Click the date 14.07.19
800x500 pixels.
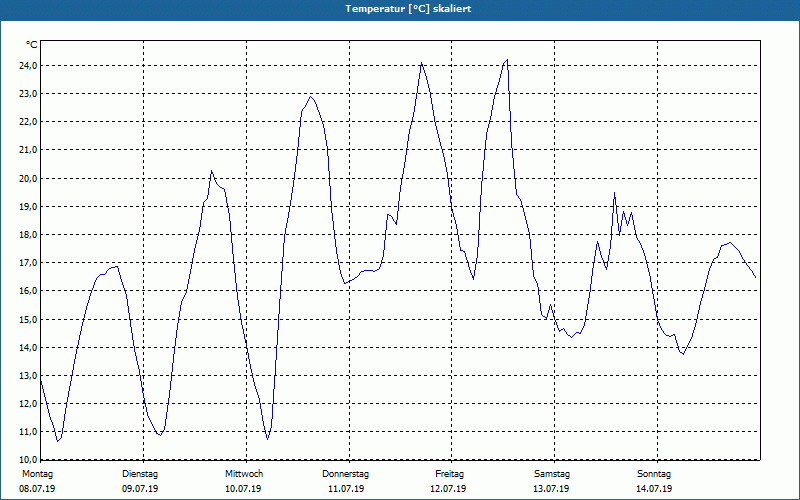click(654, 489)
